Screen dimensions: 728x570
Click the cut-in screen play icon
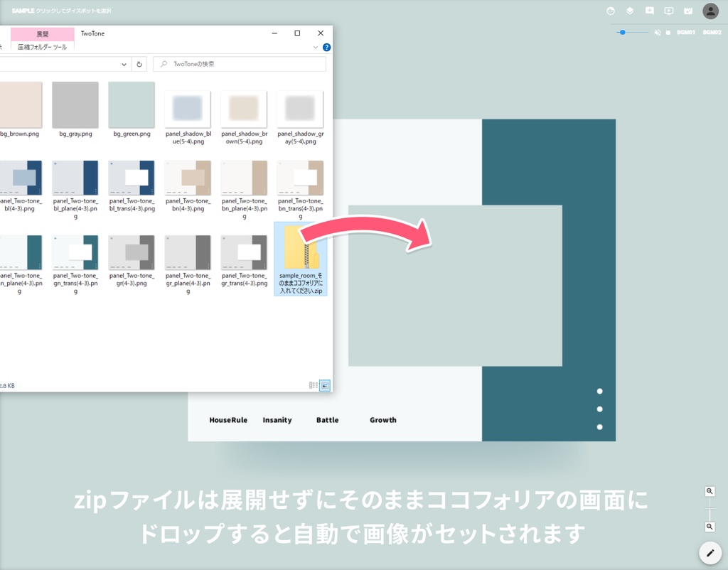(668, 11)
